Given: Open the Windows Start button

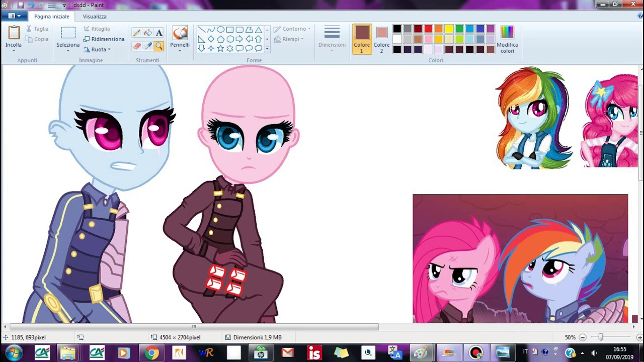Looking at the screenshot, I should point(14,353).
